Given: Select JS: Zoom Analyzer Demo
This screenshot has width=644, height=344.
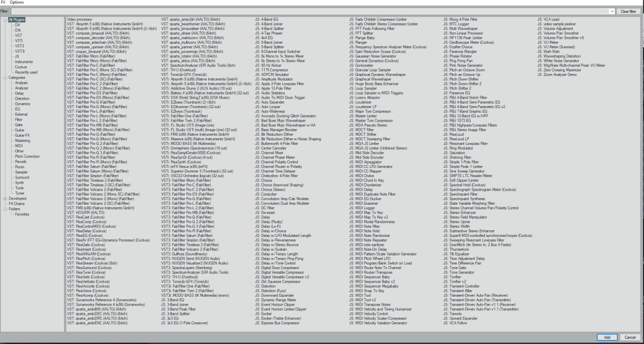Looking at the screenshot, I should point(557,74).
